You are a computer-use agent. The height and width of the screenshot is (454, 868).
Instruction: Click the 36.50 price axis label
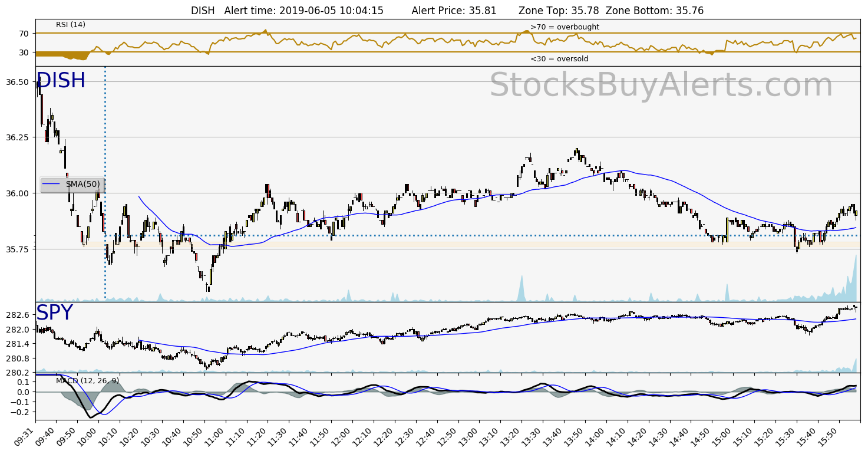[x=18, y=81]
